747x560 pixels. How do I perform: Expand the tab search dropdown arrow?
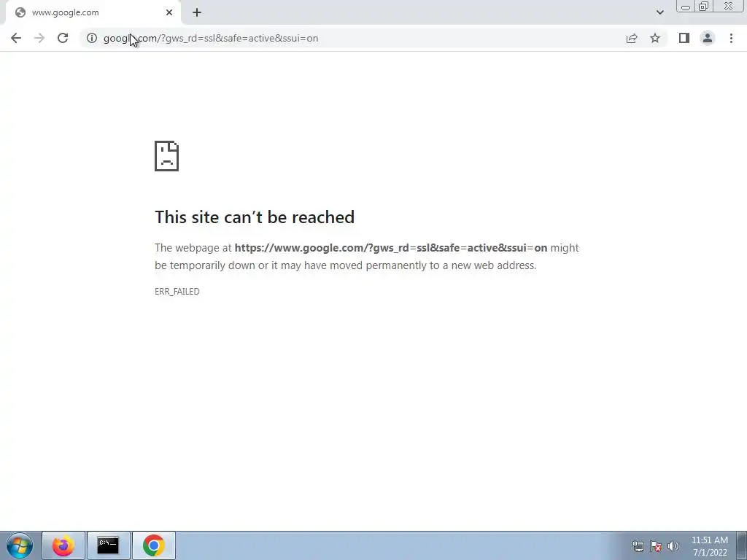[x=659, y=12]
